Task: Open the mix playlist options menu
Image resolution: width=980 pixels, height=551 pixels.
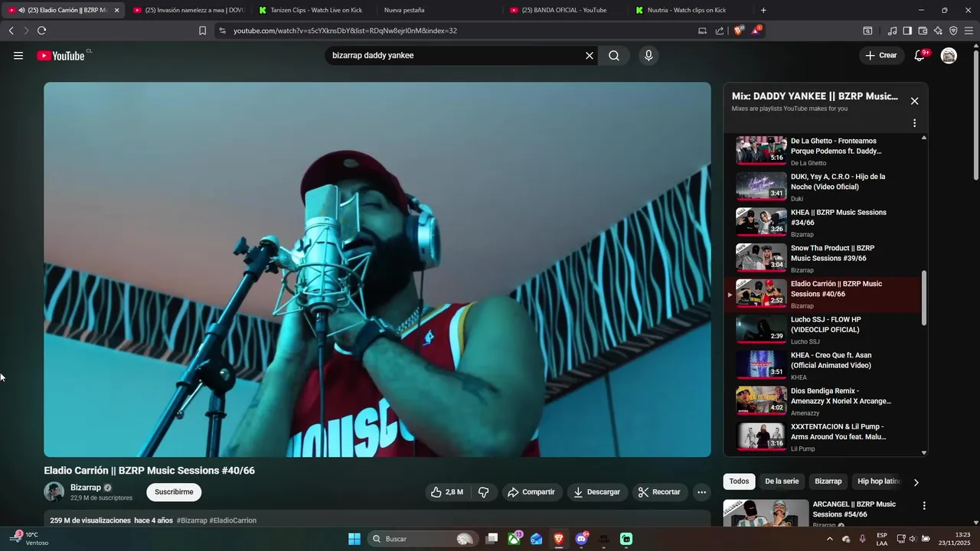Action: (x=914, y=123)
